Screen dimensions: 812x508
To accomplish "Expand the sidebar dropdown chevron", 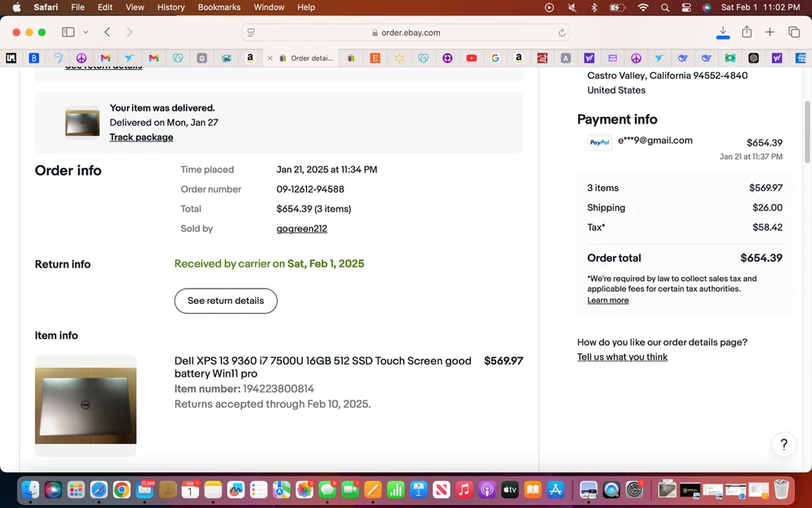I will 85,33.
